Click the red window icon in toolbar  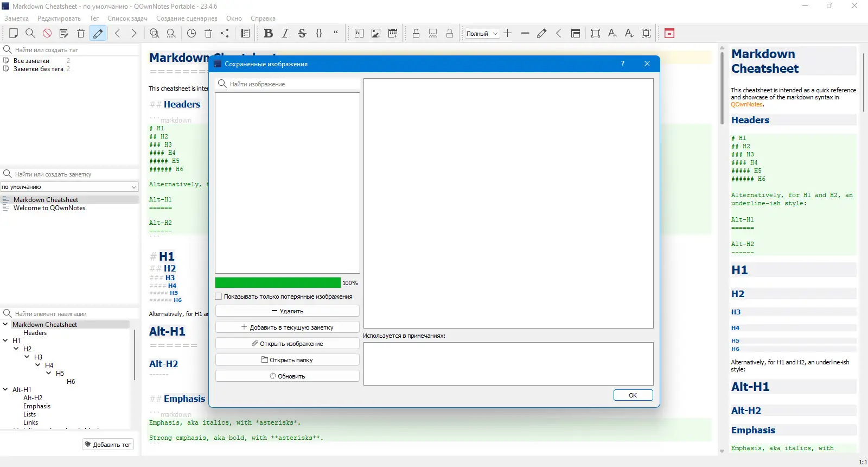669,33
